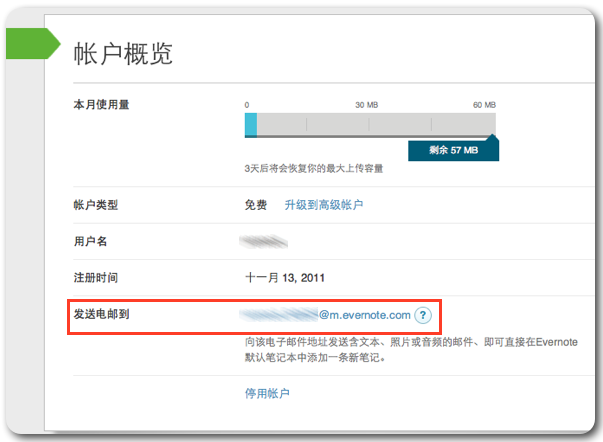
Task: Click the 十一月 13, 2011 registration date
Action: click(291, 277)
